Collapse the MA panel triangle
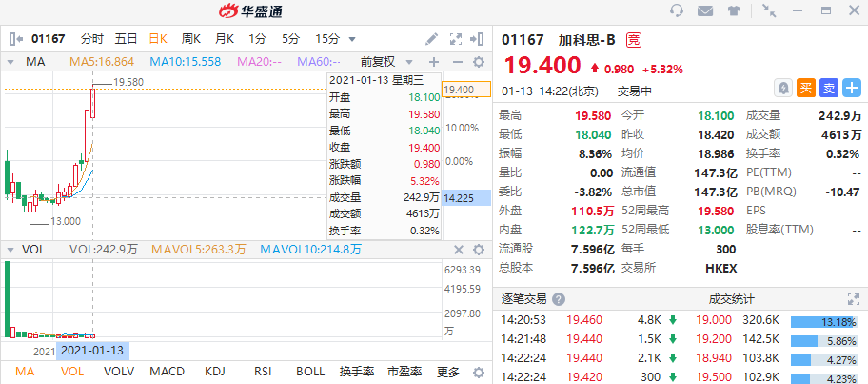 [x=10, y=62]
